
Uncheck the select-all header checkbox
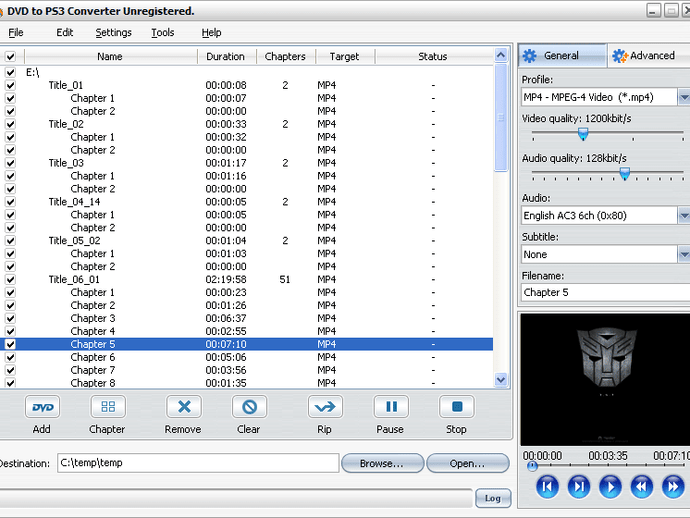click(x=10, y=56)
